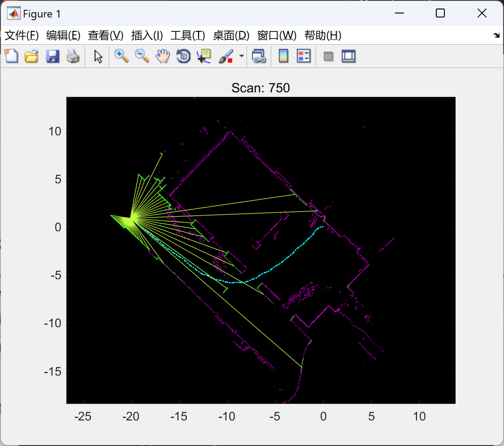Screen dimensions: 504x446
Task: Open file with the folder icon
Action: point(31,56)
